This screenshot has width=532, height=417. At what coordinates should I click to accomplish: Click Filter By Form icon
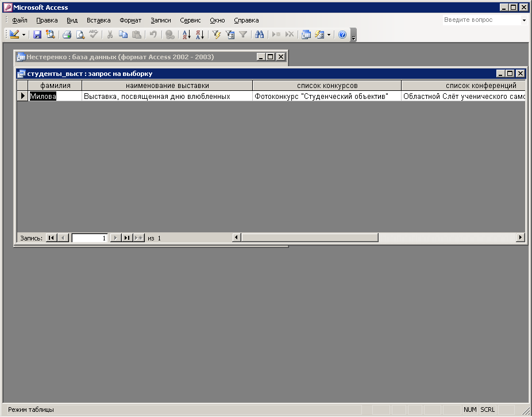230,35
